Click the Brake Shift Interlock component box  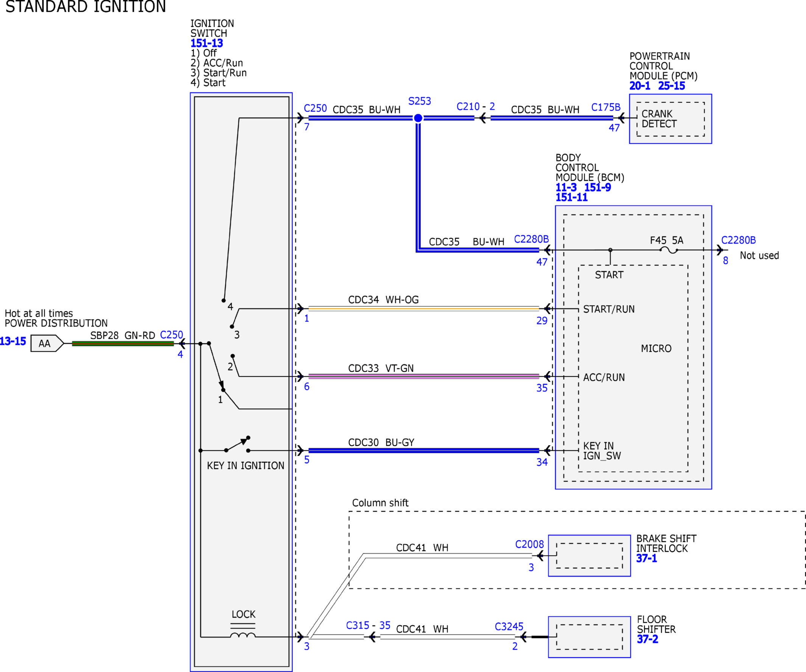click(x=589, y=556)
